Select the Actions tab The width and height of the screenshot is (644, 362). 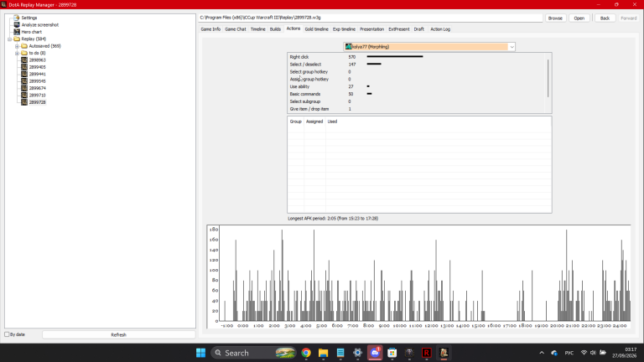click(293, 28)
